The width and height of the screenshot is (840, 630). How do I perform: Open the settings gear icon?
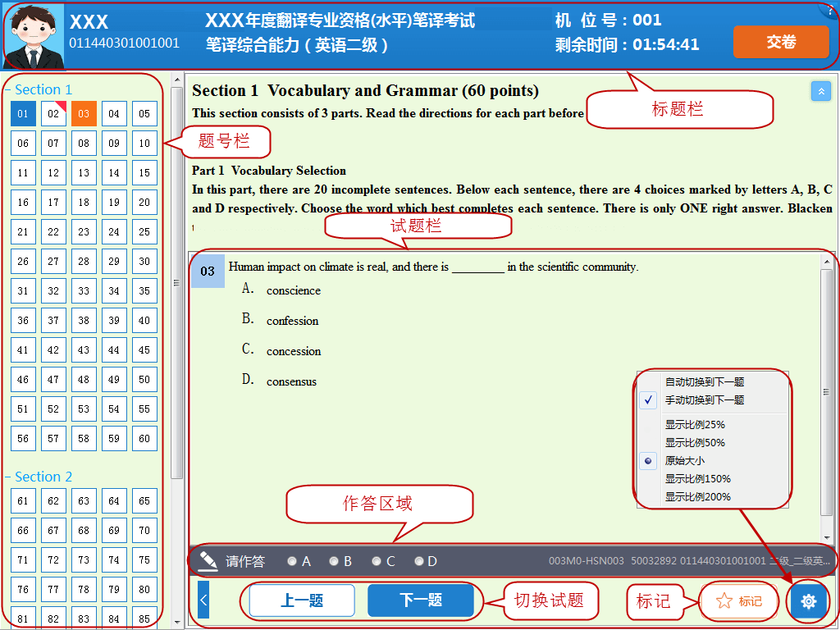[x=808, y=601]
